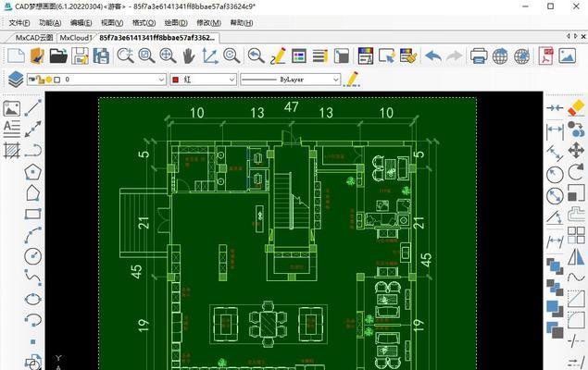588x370 pixels.
Task: Open the layer manager stacked-layers icon
Action: pos(16,80)
